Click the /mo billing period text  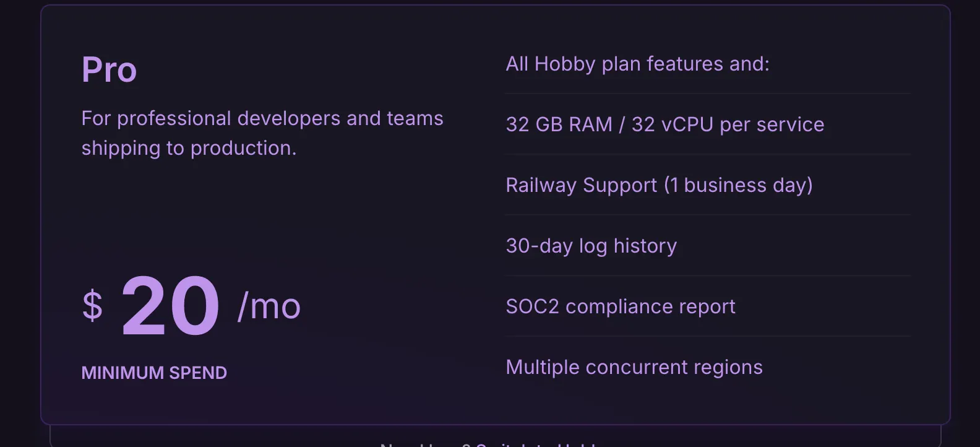pos(269,306)
